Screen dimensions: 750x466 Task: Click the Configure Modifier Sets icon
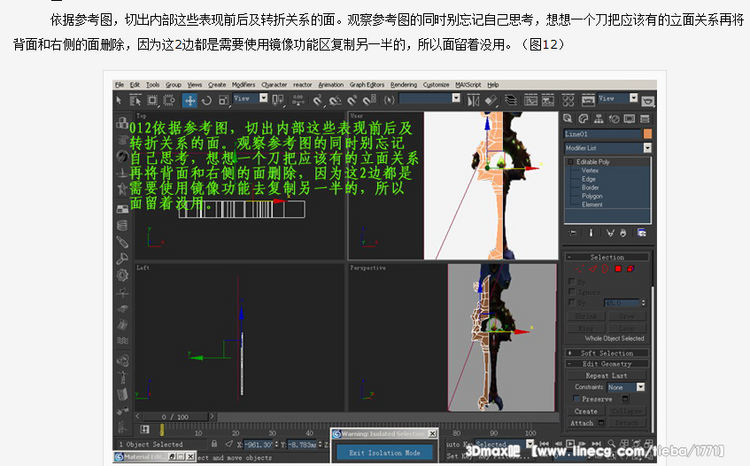pyautogui.click(x=641, y=233)
